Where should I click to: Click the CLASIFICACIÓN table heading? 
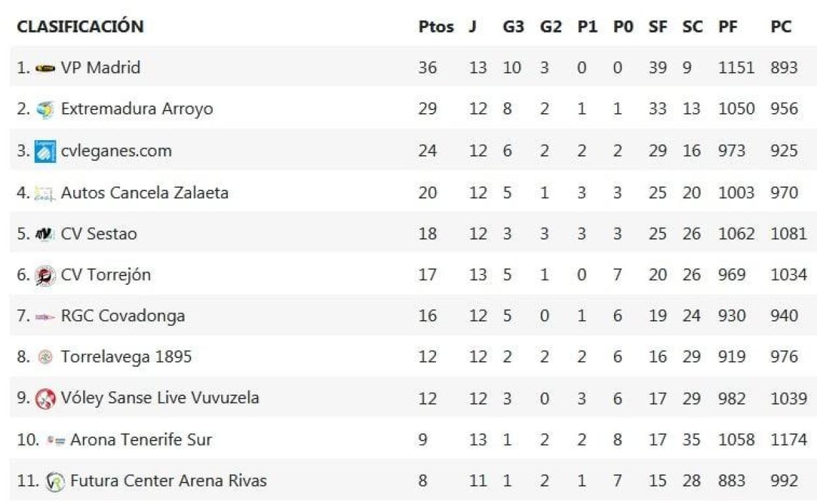tap(80, 27)
